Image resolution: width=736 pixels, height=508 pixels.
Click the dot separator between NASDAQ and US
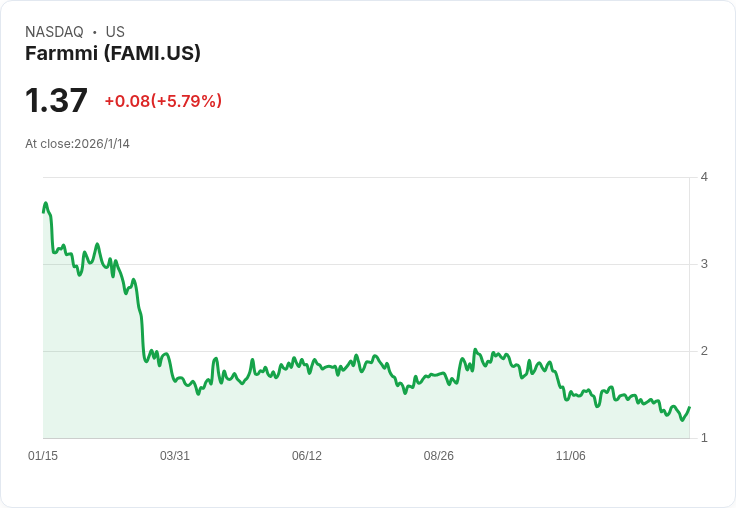94,33
